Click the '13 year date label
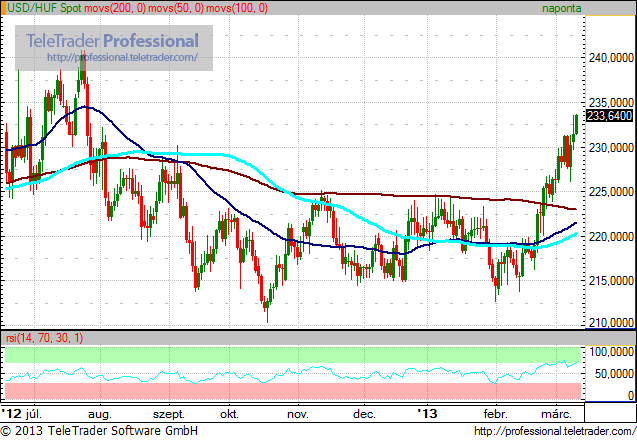The image size is (637, 440). [x=428, y=414]
